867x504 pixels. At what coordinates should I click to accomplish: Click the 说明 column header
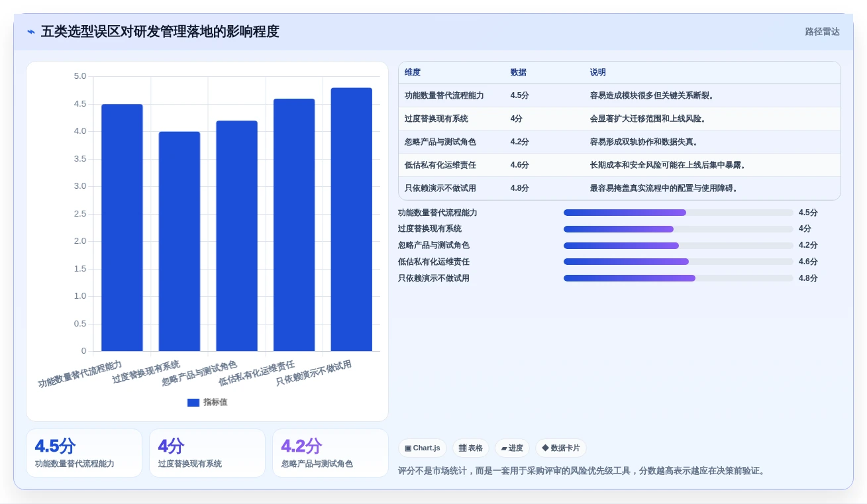tap(598, 73)
